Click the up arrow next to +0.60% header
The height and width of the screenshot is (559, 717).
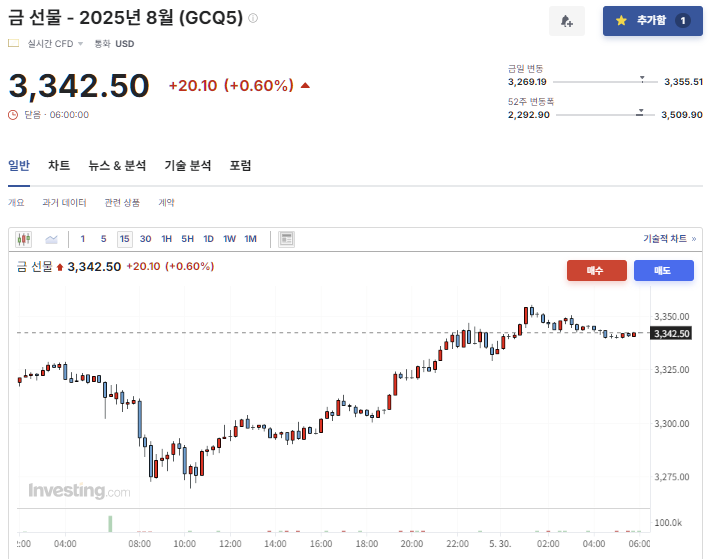(305, 86)
